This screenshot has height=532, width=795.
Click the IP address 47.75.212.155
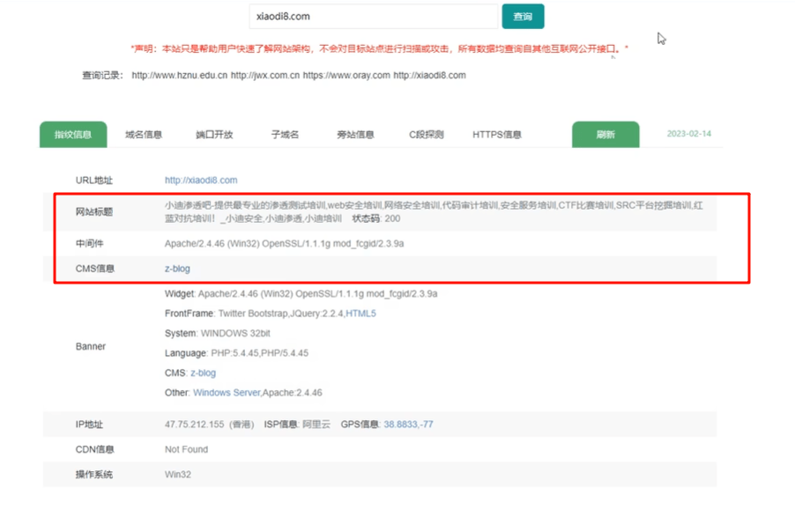(x=194, y=425)
